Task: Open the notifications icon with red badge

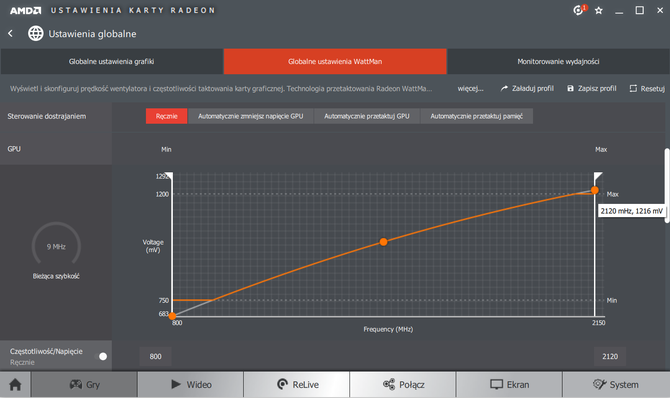Action: click(x=579, y=10)
